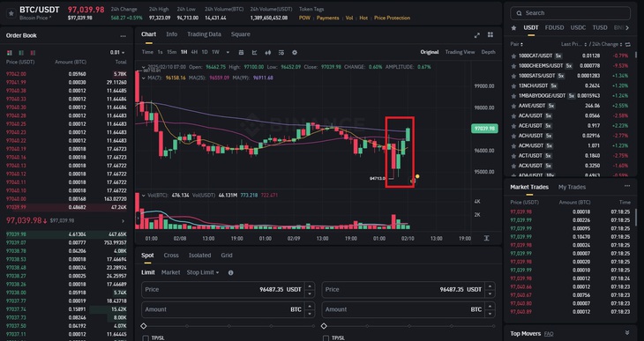Click buy amount percentage slider handle
Image resolution: width=644 pixels, height=341 pixels.
[143, 326]
